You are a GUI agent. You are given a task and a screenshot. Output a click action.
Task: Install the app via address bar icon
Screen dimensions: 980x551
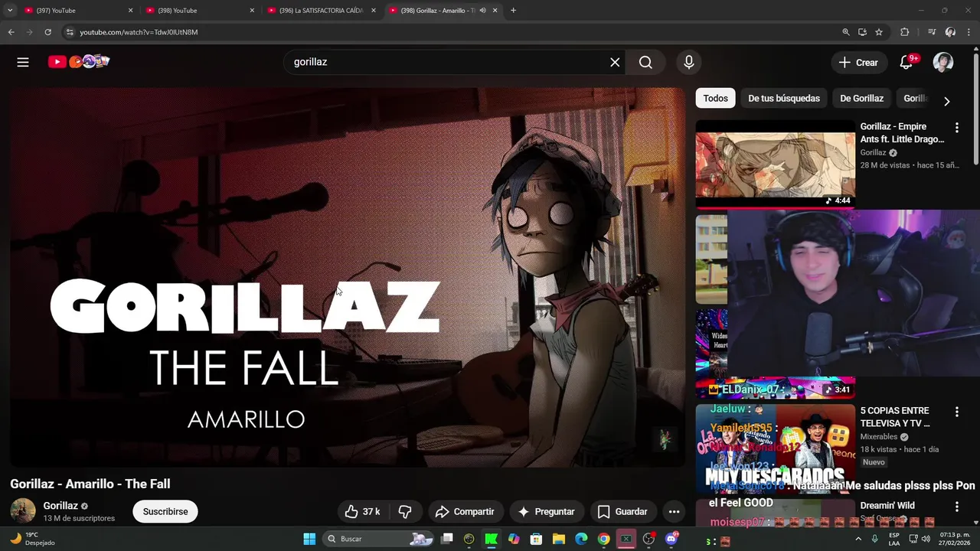pos(862,32)
